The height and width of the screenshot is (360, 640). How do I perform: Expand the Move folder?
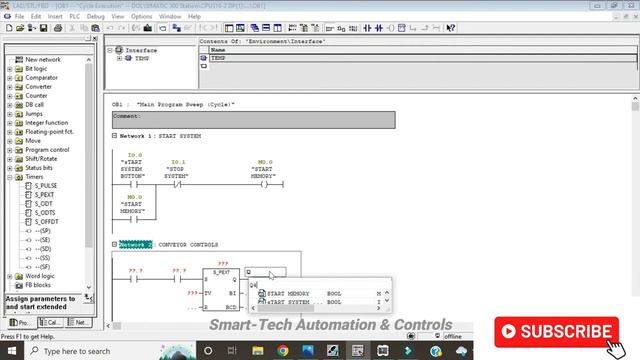pos(10,141)
